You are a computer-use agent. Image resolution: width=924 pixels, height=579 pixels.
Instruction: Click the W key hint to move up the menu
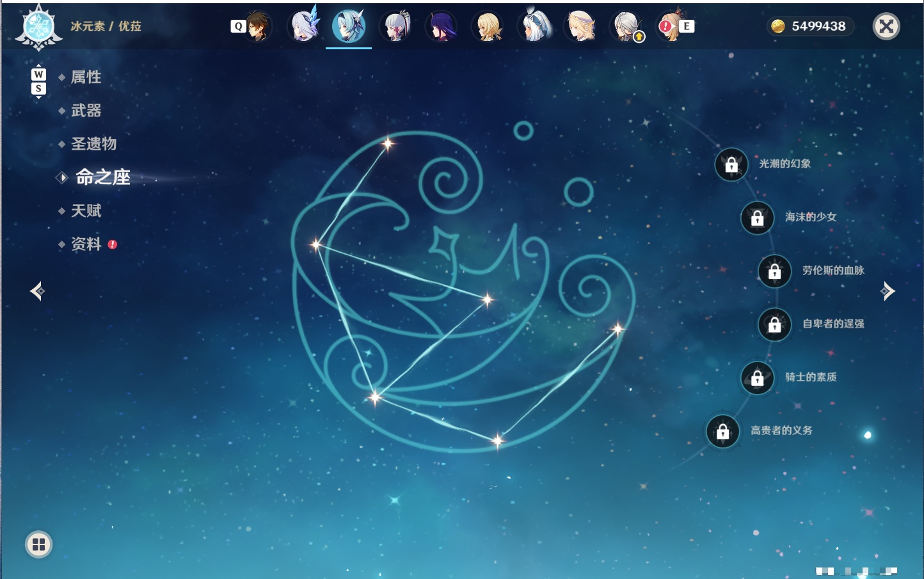(x=38, y=74)
